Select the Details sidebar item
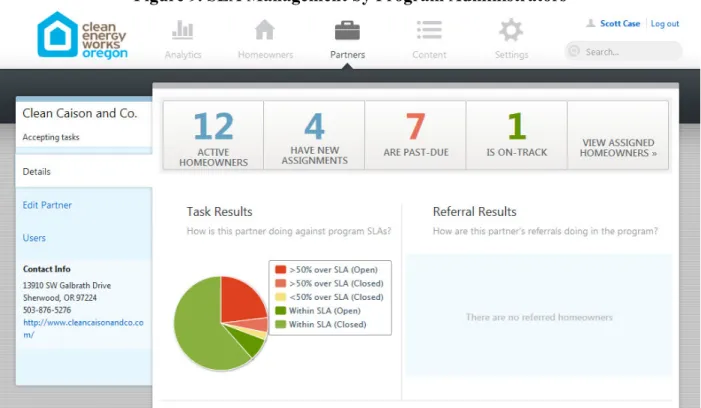This screenshot has height=408, width=701. pyautogui.click(x=84, y=172)
